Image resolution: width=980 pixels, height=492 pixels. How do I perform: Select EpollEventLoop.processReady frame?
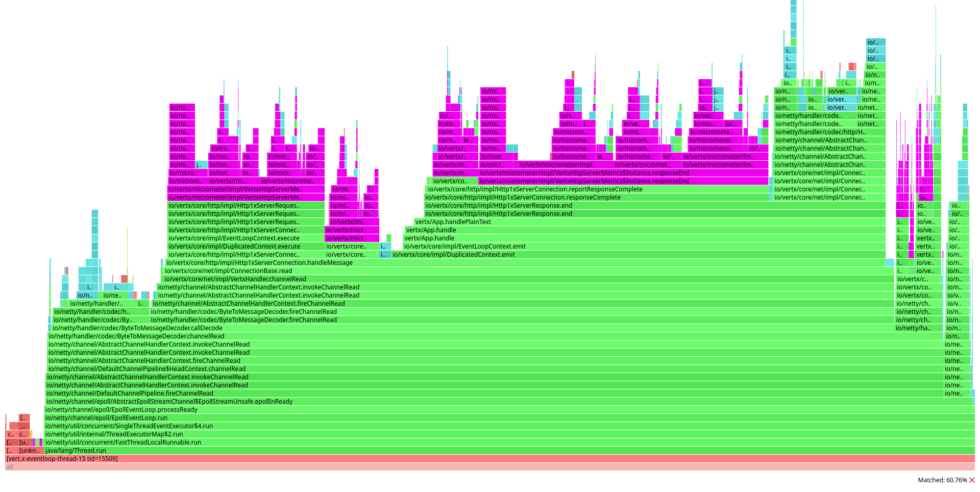click(509, 410)
